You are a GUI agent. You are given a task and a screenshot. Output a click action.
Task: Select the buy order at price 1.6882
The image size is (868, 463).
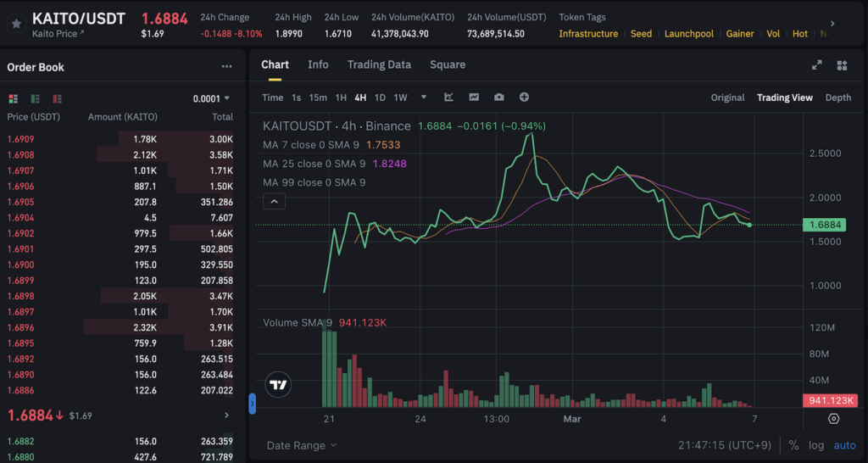click(120, 442)
